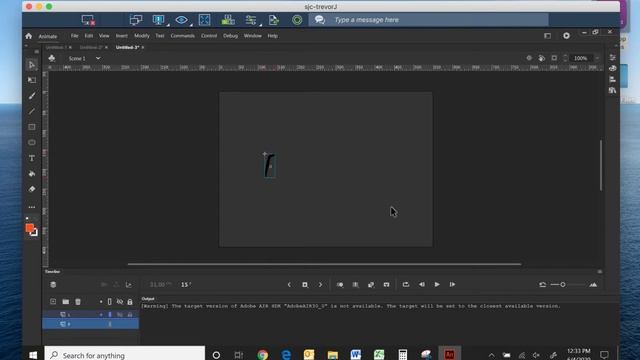The image size is (640, 360).
Task: Open the File menu
Action: click(x=74, y=36)
